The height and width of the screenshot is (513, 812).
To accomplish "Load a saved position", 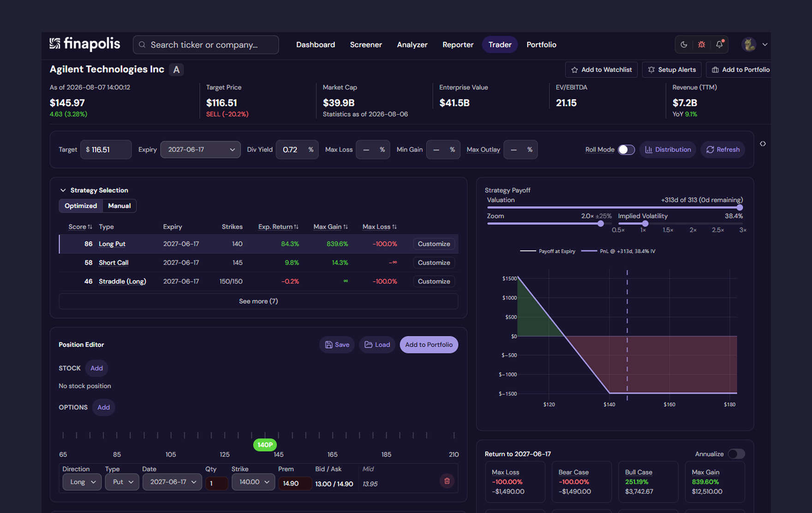I will click(x=377, y=345).
